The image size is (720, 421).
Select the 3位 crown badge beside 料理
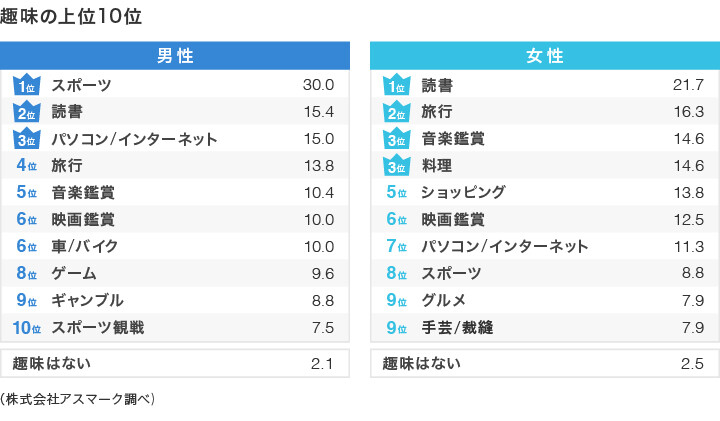pos(396,166)
